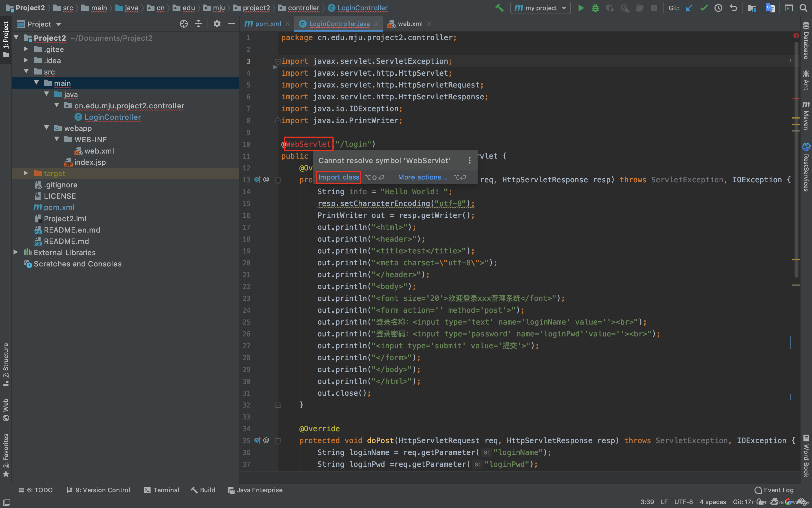Run 'my project' with the green play icon
812x508 pixels.
click(581, 8)
